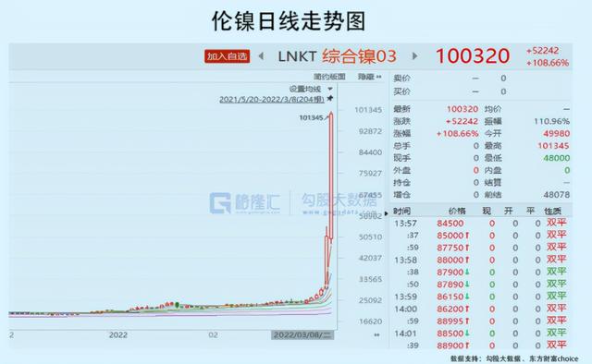Open the 2021/5/20-2022/3/8 date range link
Viewport: 592px width, 364px height.
click(x=271, y=99)
